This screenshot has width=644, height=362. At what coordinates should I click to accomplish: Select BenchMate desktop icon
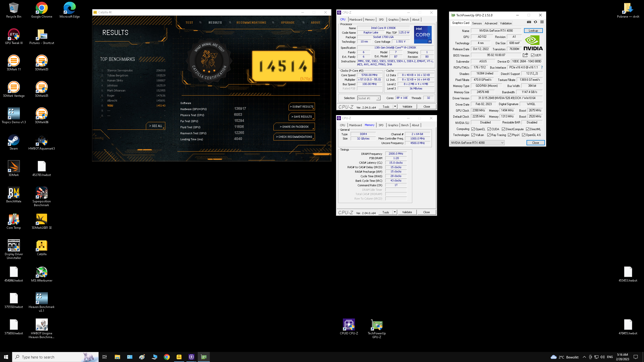point(14,195)
